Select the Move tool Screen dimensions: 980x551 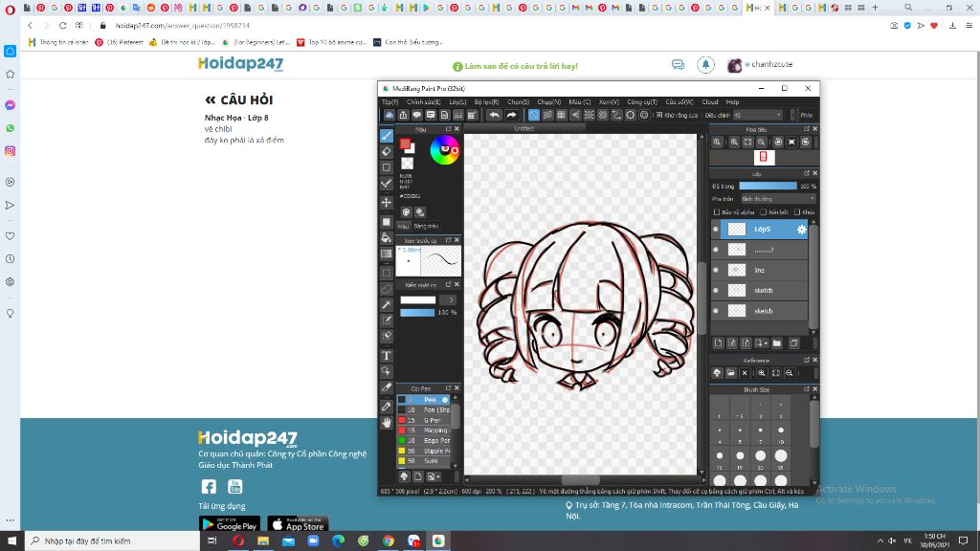[x=387, y=203]
